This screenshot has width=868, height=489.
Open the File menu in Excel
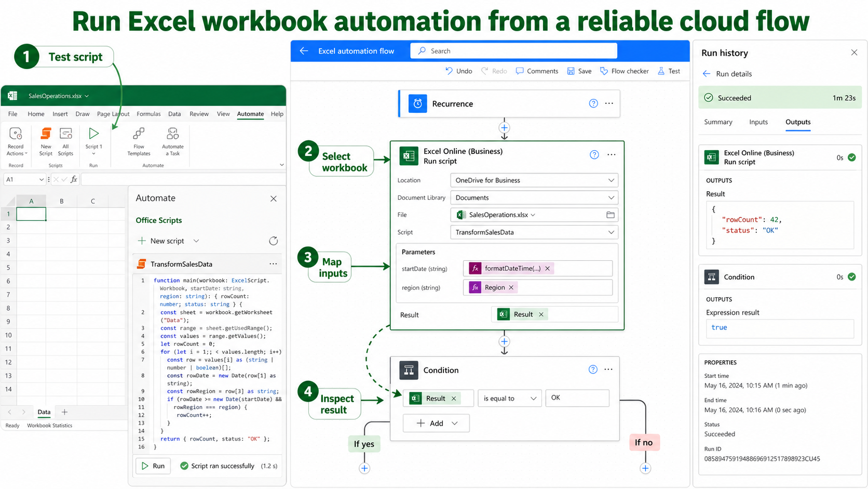(12, 114)
